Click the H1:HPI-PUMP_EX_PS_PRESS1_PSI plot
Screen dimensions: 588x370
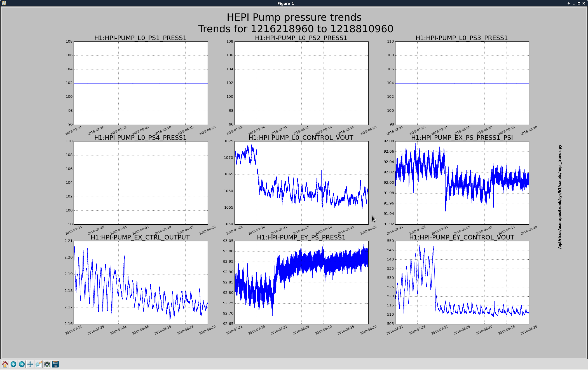point(462,183)
